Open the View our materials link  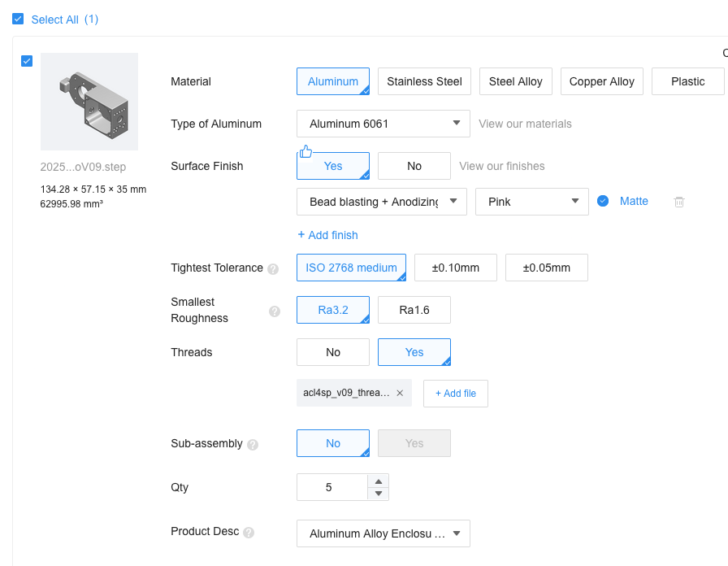coord(525,124)
